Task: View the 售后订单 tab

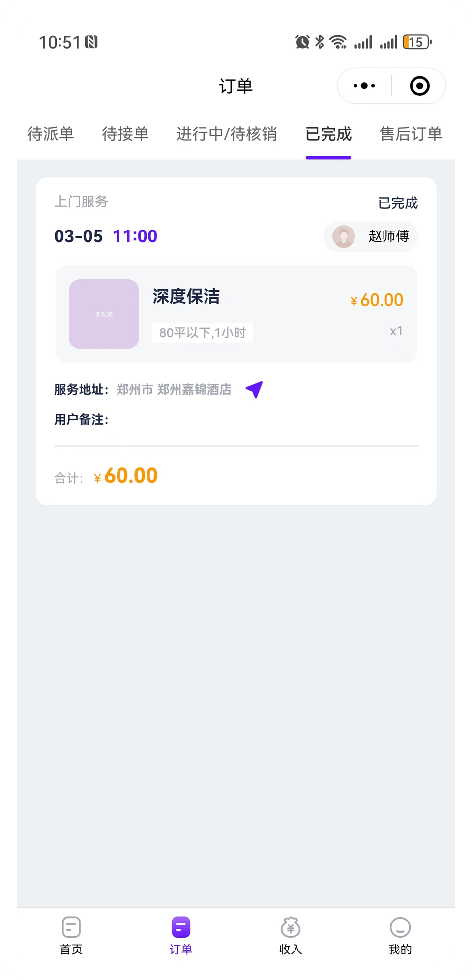Action: point(411,134)
